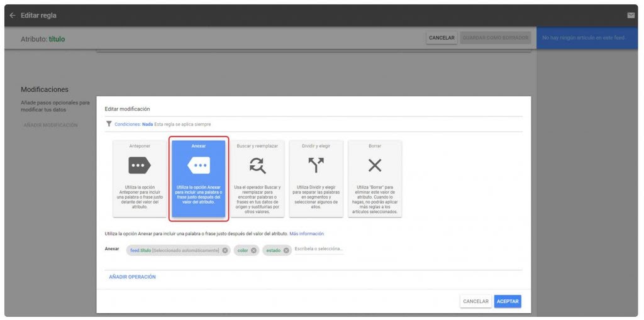Remove the color chip
The height and width of the screenshot is (320, 644).
coord(254,250)
